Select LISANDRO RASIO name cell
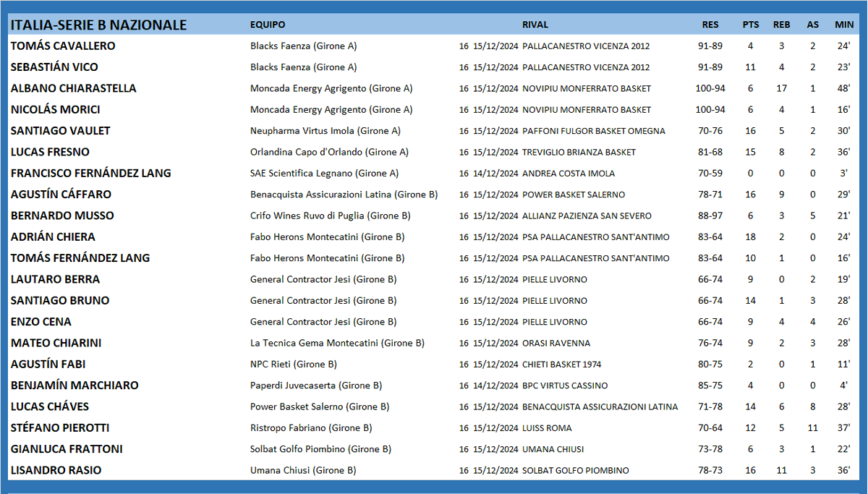This screenshot has width=868, height=494. pos(56,470)
